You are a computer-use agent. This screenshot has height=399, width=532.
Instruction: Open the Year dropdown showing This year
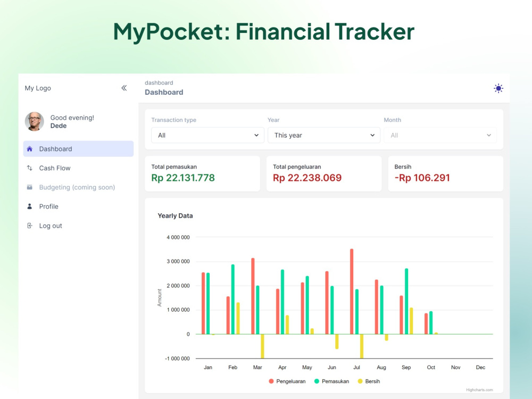point(324,135)
